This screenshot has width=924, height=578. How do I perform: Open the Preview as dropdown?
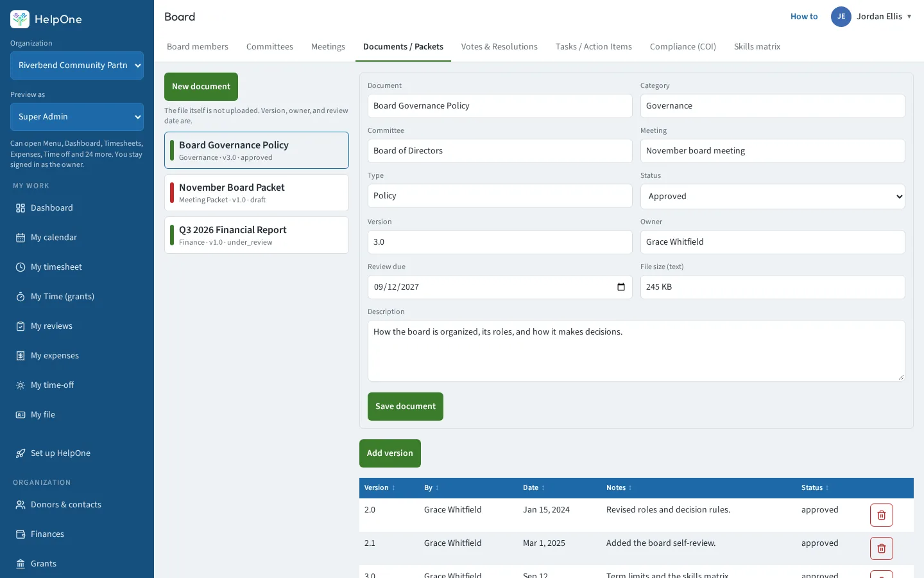[77, 117]
